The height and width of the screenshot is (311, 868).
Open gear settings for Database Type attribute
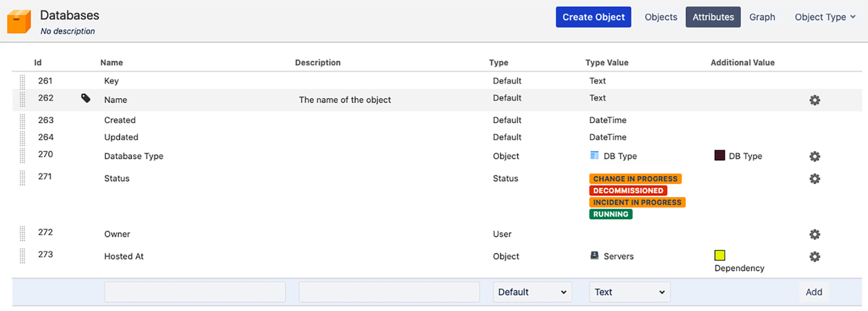(815, 156)
